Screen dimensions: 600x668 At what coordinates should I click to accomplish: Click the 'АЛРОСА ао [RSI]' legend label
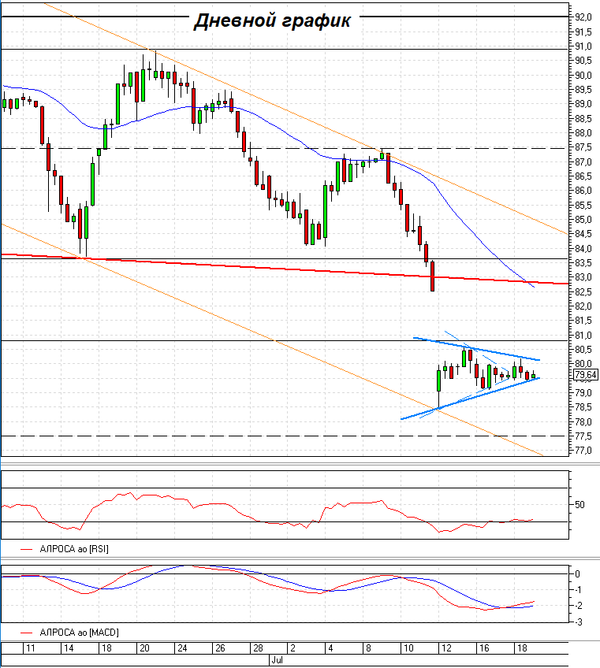click(74, 549)
